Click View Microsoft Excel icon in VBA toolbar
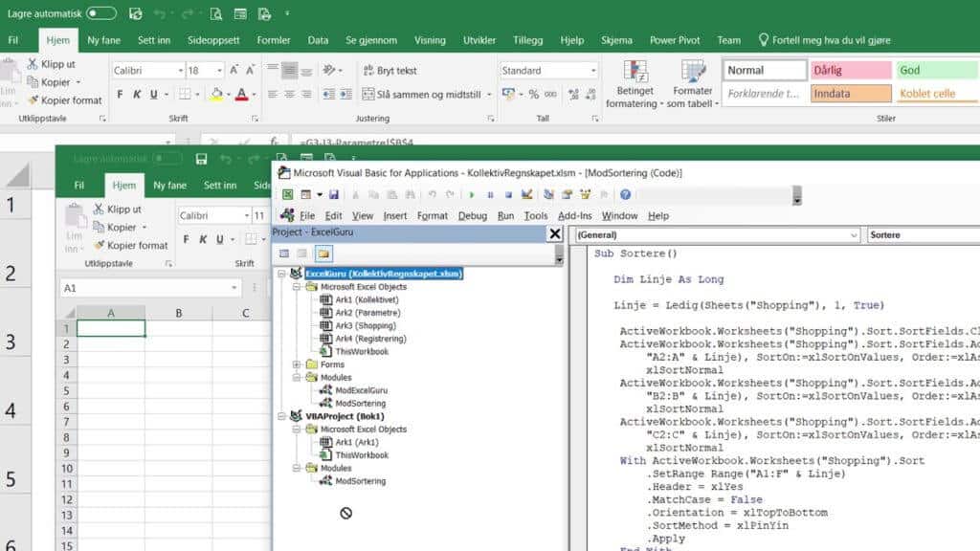 pos(287,195)
